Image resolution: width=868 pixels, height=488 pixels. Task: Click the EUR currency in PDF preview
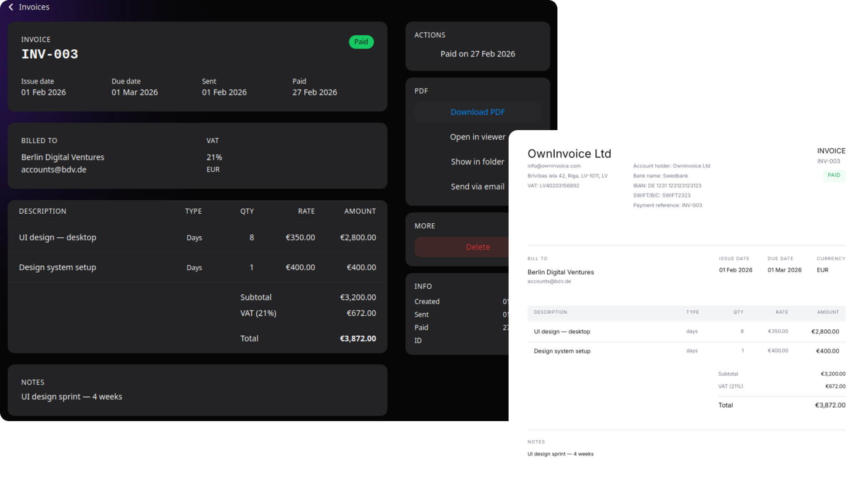point(822,270)
